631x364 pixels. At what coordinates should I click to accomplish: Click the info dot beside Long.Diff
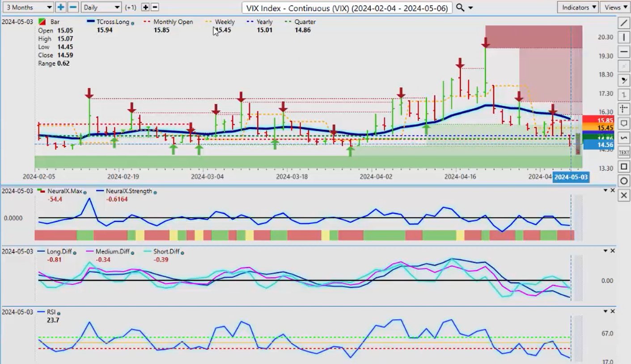[x=75, y=252]
